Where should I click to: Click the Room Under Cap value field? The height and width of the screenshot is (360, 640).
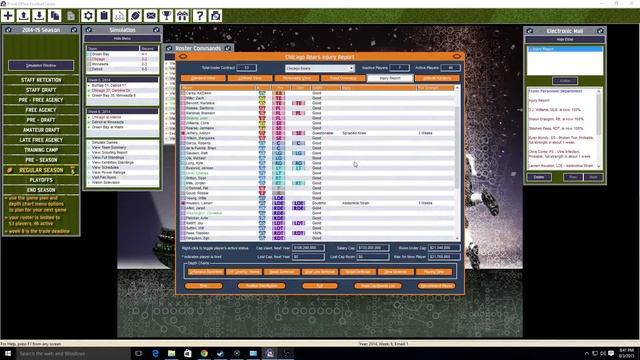444,248
